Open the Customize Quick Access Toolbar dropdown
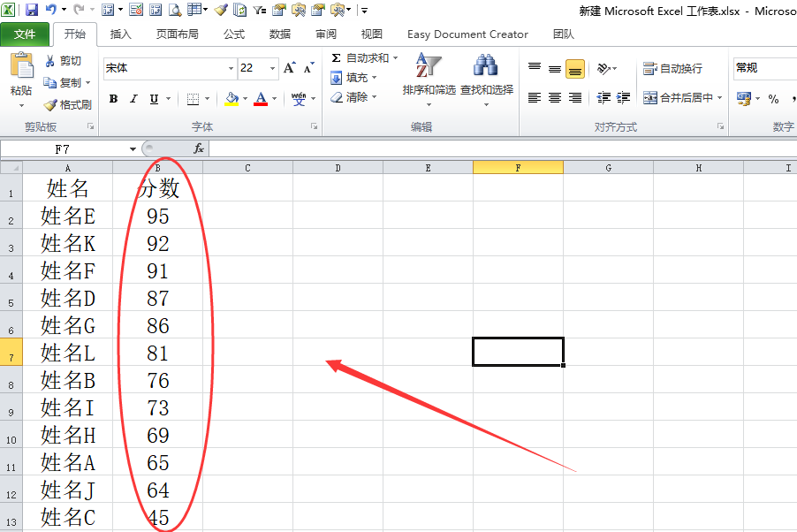The width and height of the screenshot is (797, 532). tap(364, 10)
